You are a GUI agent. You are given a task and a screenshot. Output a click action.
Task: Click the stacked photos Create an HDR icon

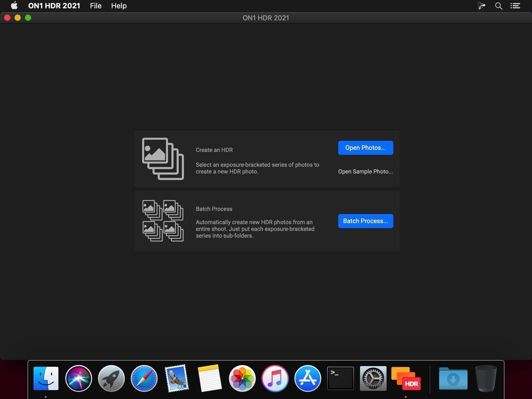click(163, 159)
